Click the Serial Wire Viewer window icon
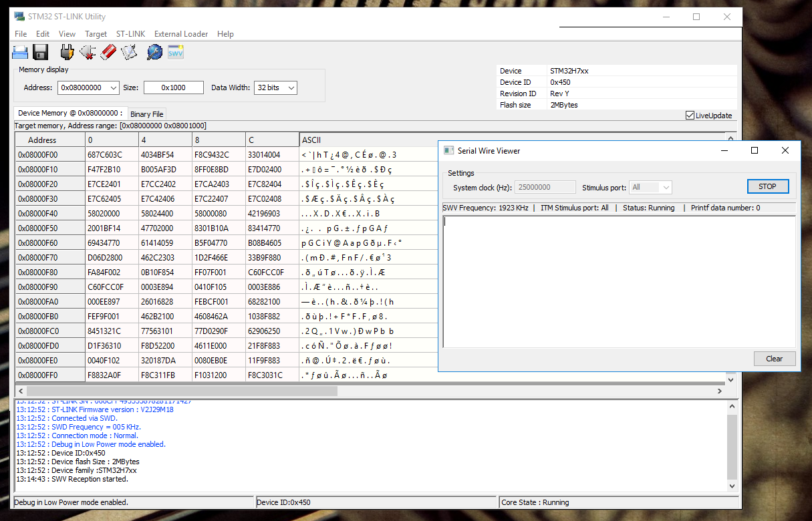Screen dimensions: 812x521 [449, 151]
